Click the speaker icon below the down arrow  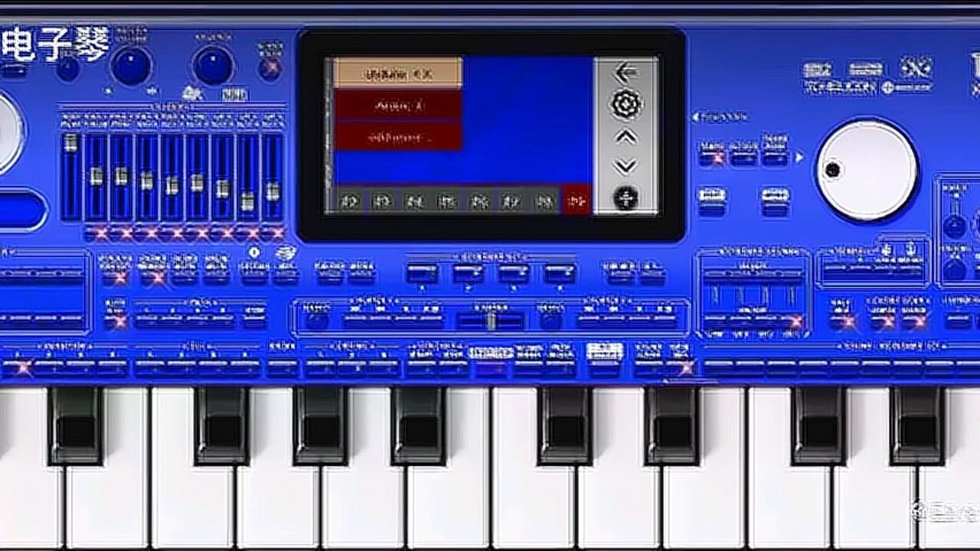click(626, 199)
